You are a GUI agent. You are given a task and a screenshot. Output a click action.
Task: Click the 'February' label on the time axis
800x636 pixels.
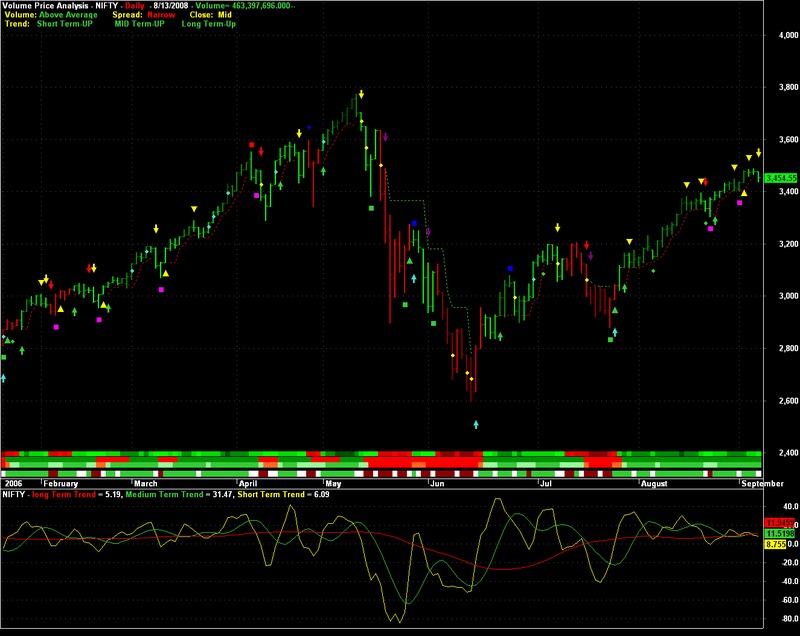click(61, 484)
